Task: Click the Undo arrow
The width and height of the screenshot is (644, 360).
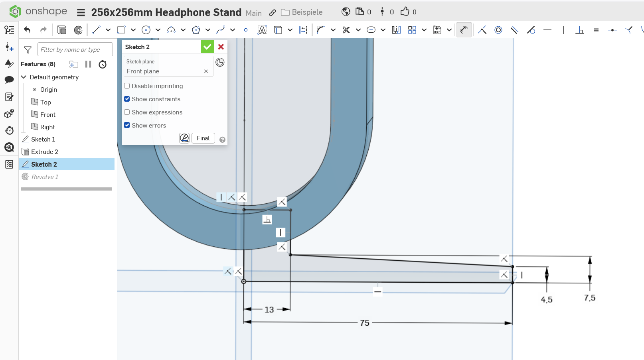Action: (27, 30)
